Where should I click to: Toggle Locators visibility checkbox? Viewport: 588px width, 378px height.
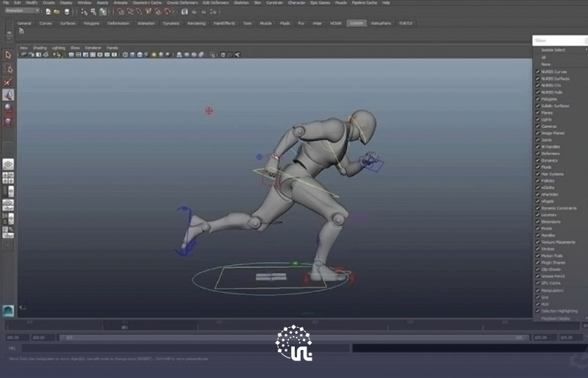point(537,215)
